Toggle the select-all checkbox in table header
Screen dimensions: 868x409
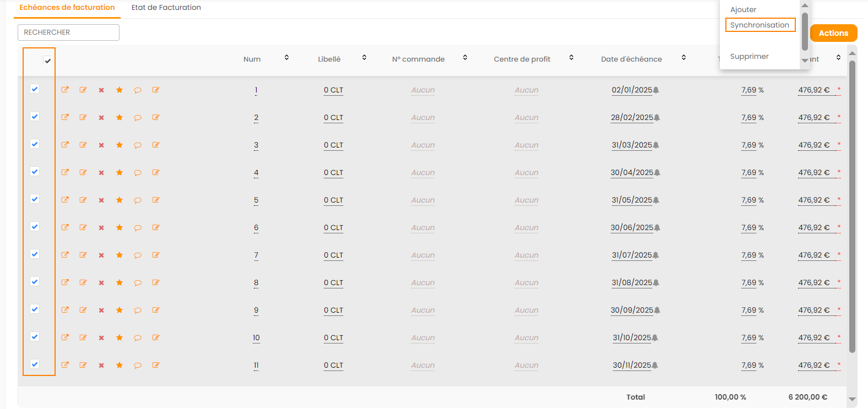pos(48,61)
